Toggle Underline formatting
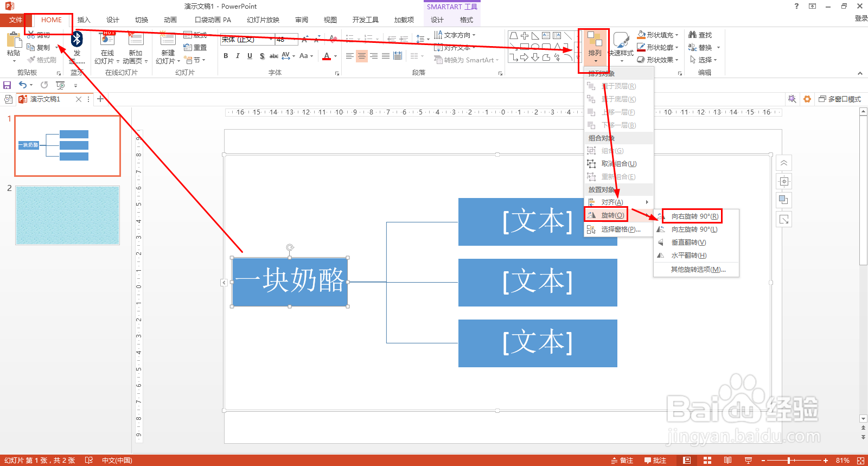The height and width of the screenshot is (466, 868). [x=250, y=56]
